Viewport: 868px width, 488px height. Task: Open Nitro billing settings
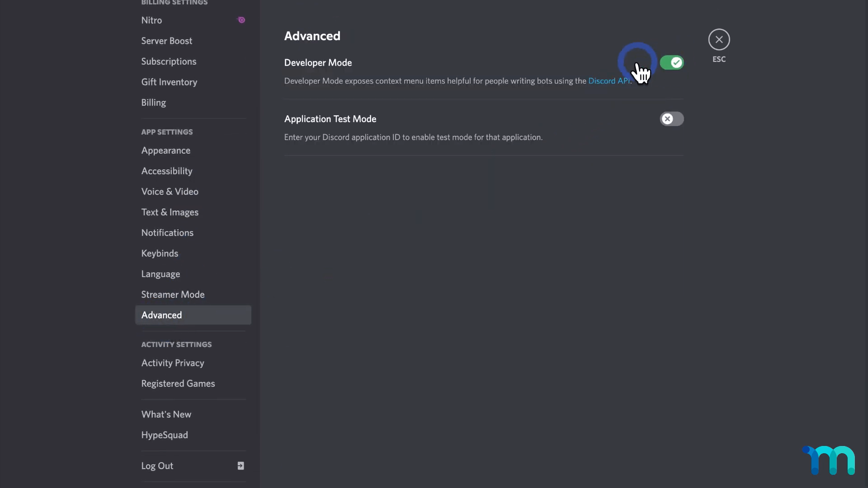(151, 20)
